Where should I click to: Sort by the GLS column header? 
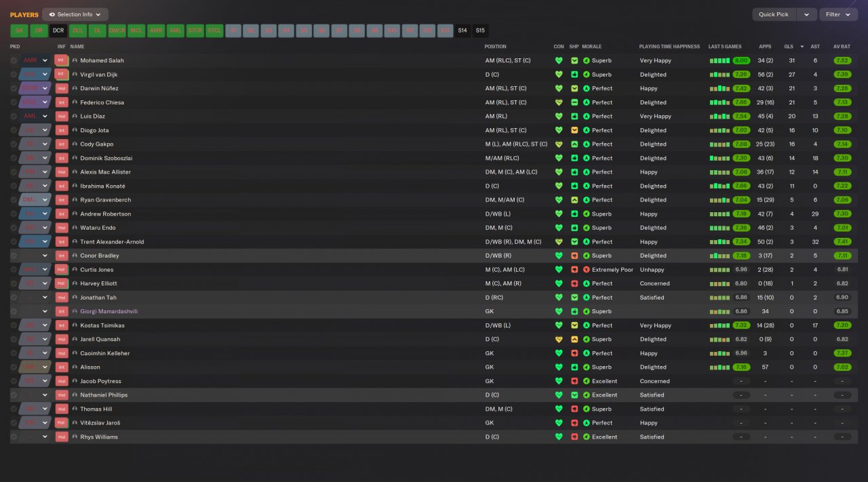tap(788, 47)
